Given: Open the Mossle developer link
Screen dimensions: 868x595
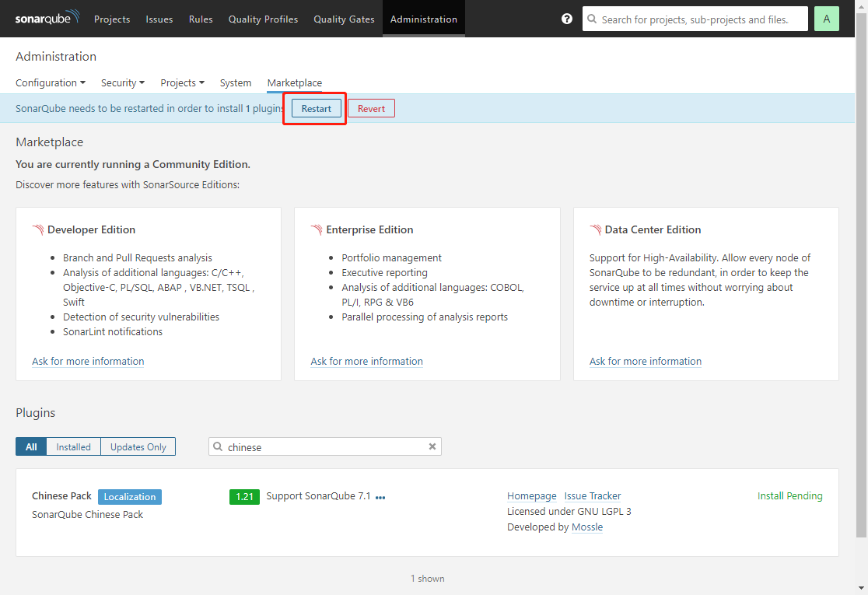Looking at the screenshot, I should pyautogui.click(x=587, y=527).
